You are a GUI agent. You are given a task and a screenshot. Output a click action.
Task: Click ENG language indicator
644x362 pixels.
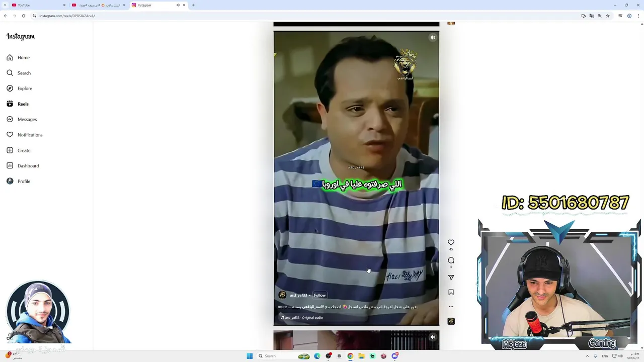[605, 356]
